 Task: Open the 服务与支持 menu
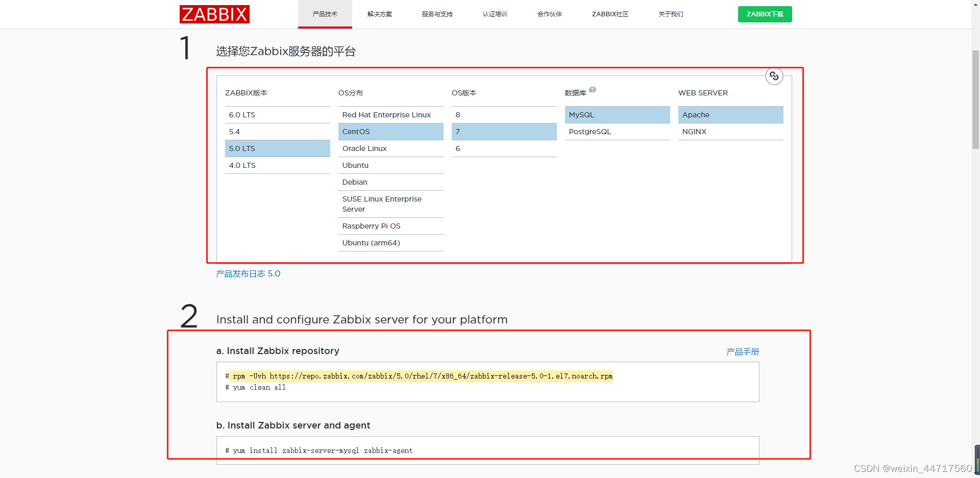tap(437, 14)
